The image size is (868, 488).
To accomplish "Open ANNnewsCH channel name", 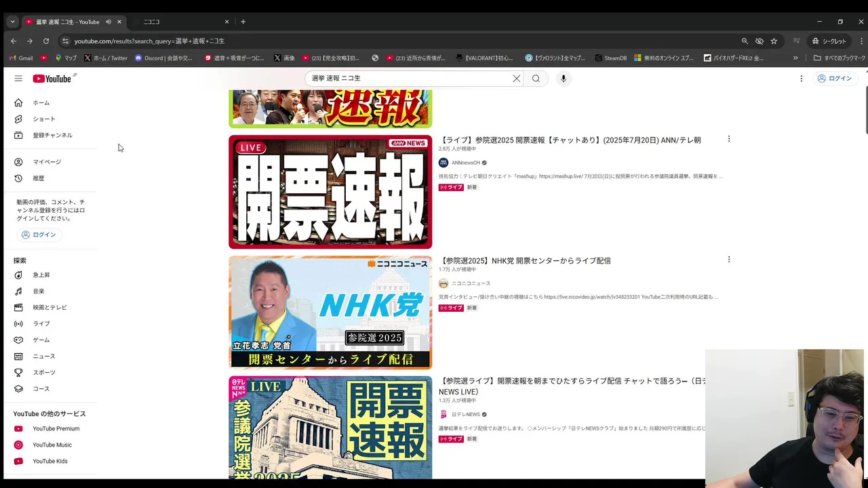I will (466, 163).
